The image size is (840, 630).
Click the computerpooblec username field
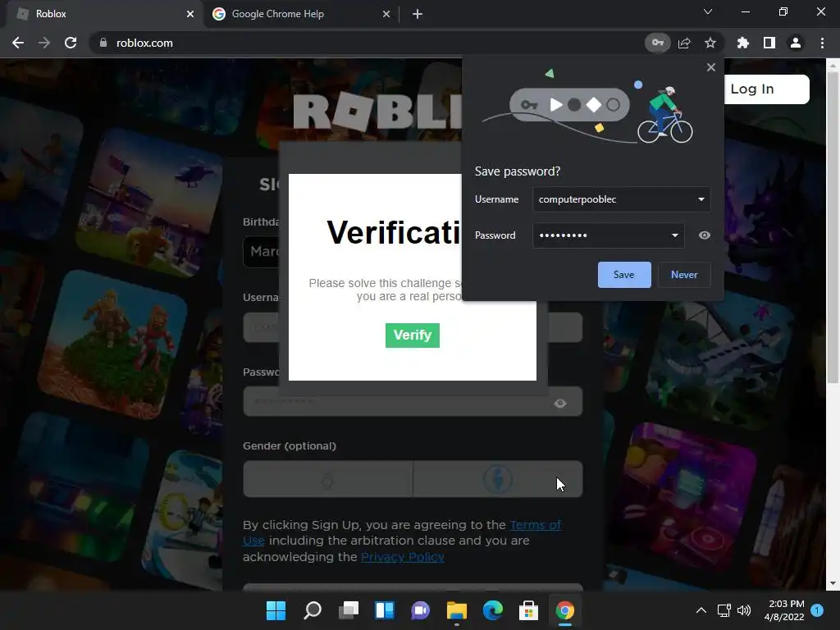tap(622, 199)
